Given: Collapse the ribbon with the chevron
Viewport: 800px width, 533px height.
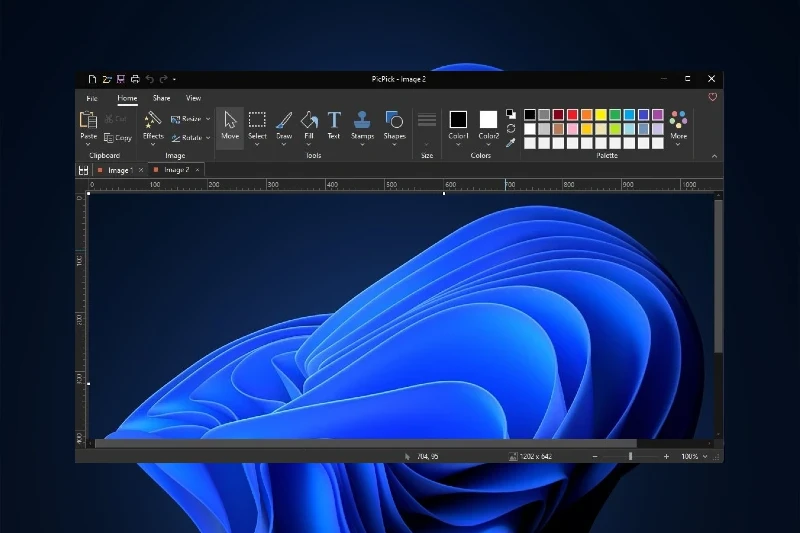Looking at the screenshot, I should click(x=714, y=156).
